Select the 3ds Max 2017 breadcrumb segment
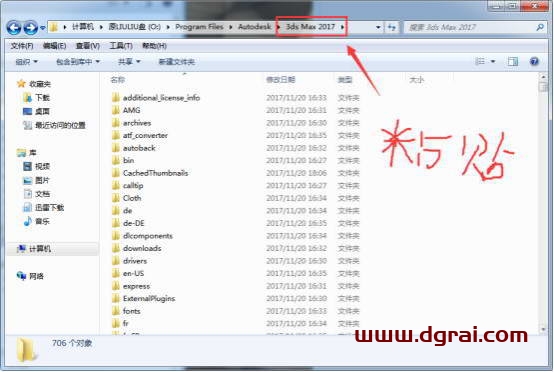The image size is (554, 372). pyautogui.click(x=310, y=26)
